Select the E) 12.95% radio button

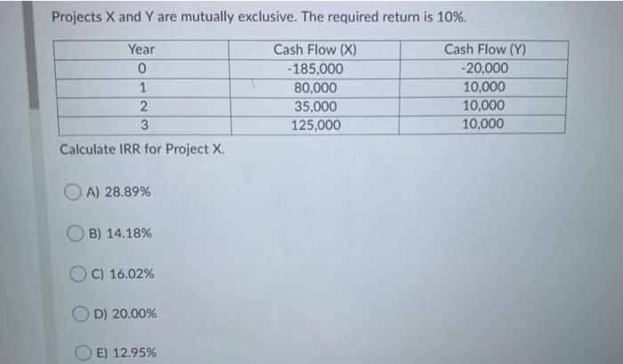click(x=83, y=352)
